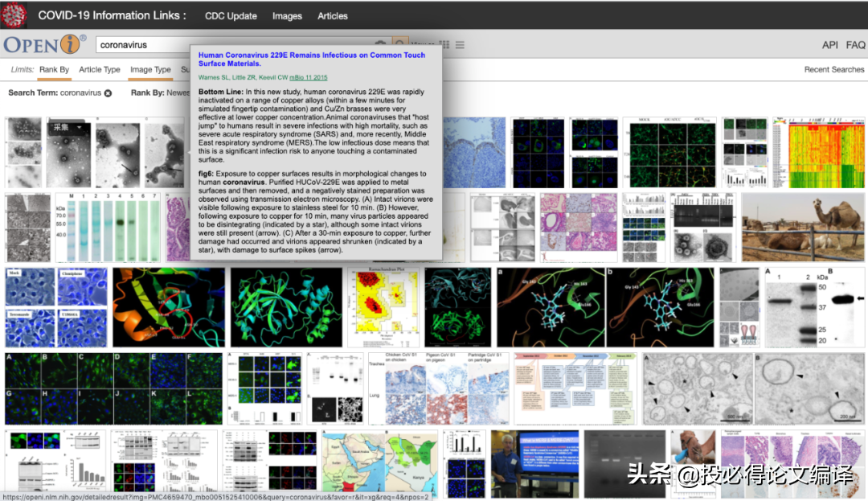868x501 pixels.
Task: Switch to list view icon
Action: coord(460,44)
